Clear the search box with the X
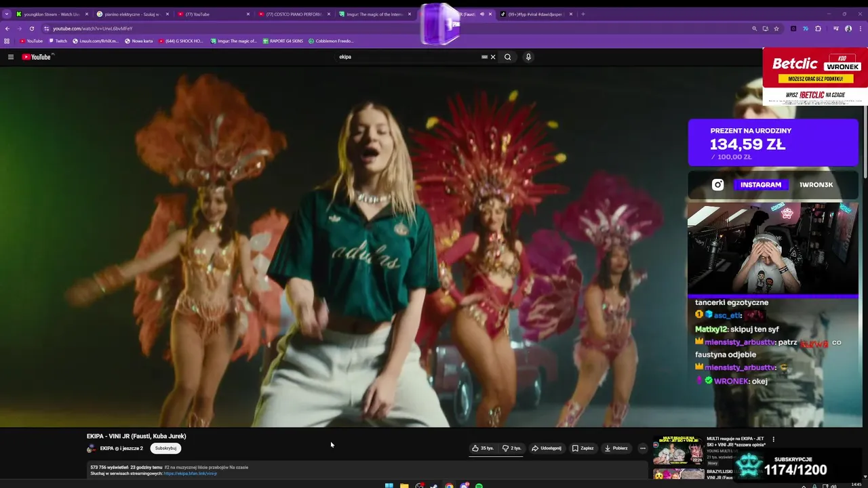 point(493,57)
